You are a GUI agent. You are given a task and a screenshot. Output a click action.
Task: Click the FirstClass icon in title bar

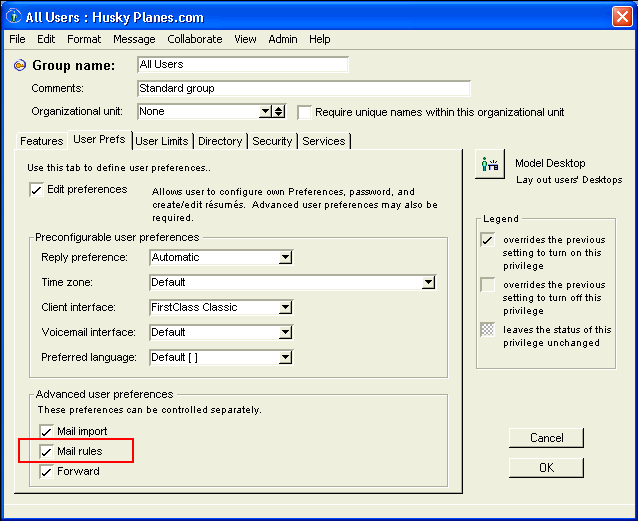coord(14,15)
